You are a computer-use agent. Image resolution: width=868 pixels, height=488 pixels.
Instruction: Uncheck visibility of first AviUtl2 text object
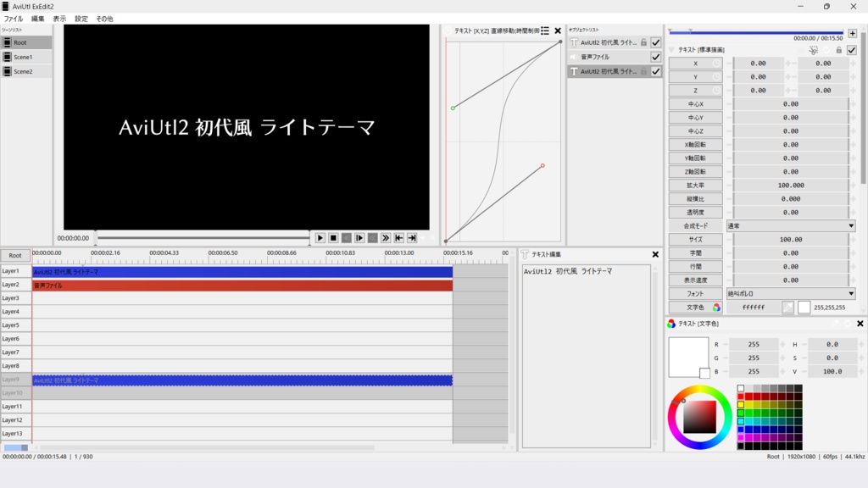[x=656, y=42]
